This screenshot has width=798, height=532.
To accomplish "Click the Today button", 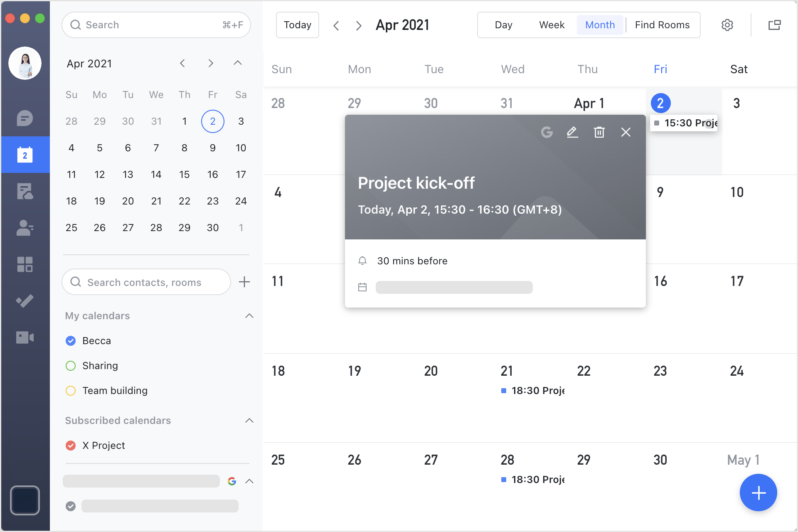I will (297, 25).
